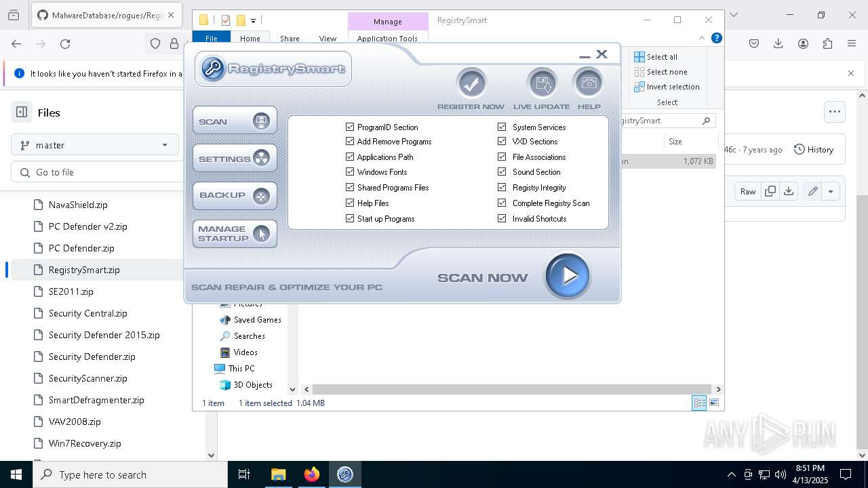Open the Help telephone icon
The image size is (868, 488).
click(x=588, y=84)
